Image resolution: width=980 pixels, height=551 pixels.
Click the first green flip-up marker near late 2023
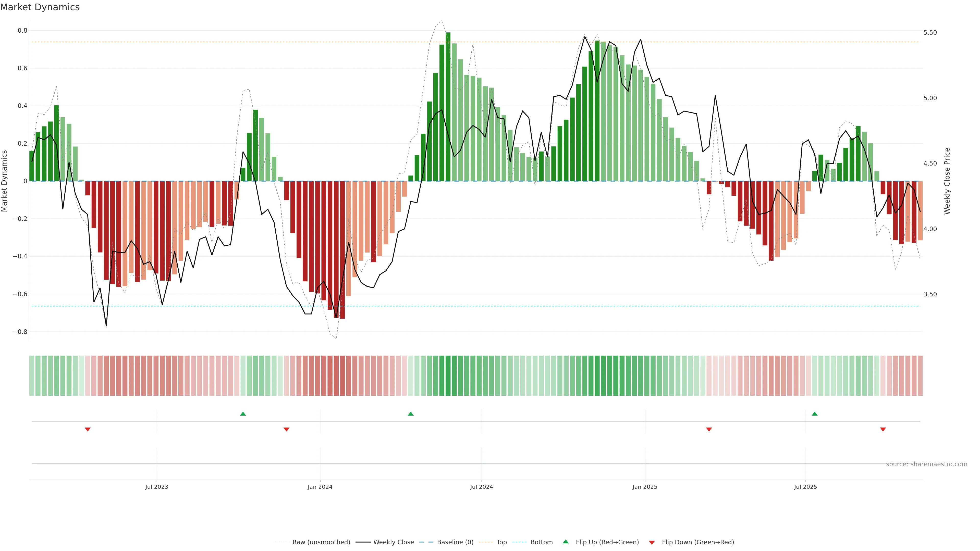[243, 414]
